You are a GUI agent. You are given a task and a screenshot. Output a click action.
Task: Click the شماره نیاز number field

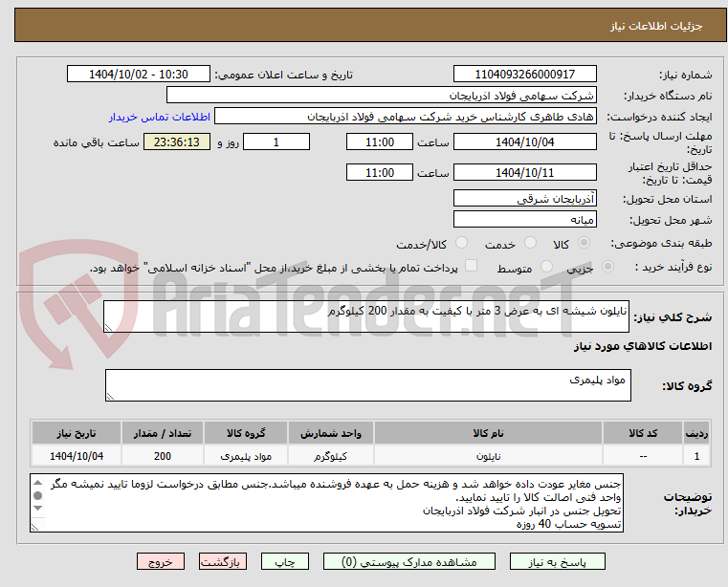[524, 75]
